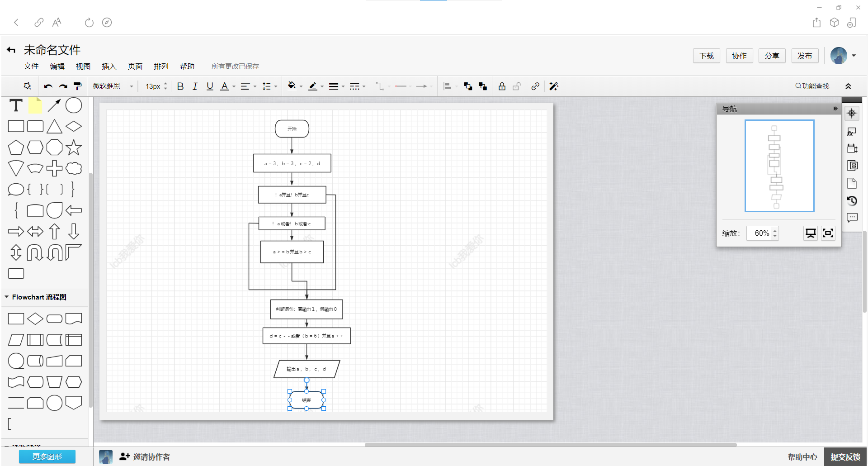Open the 排列 menu
Screen dimensions: 868x466
coord(161,67)
